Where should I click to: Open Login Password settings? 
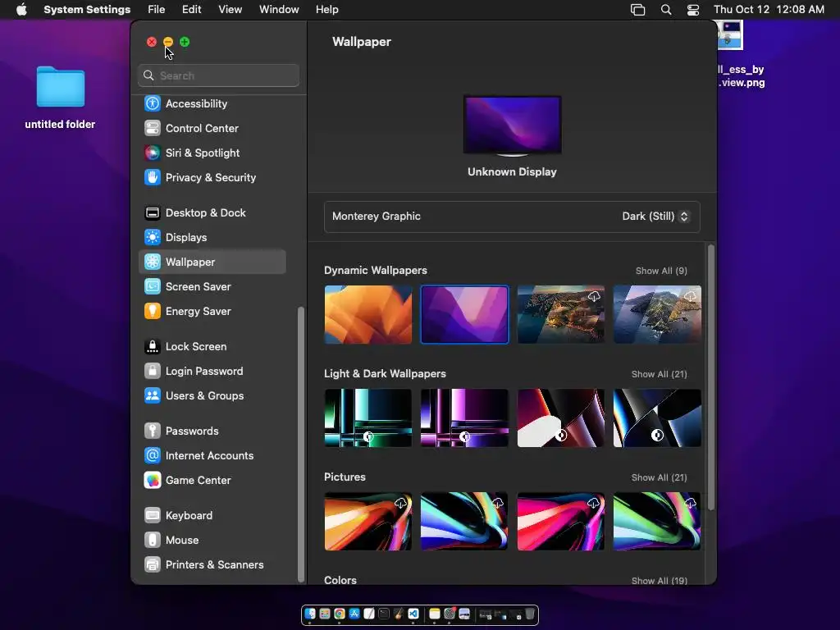(x=212, y=372)
